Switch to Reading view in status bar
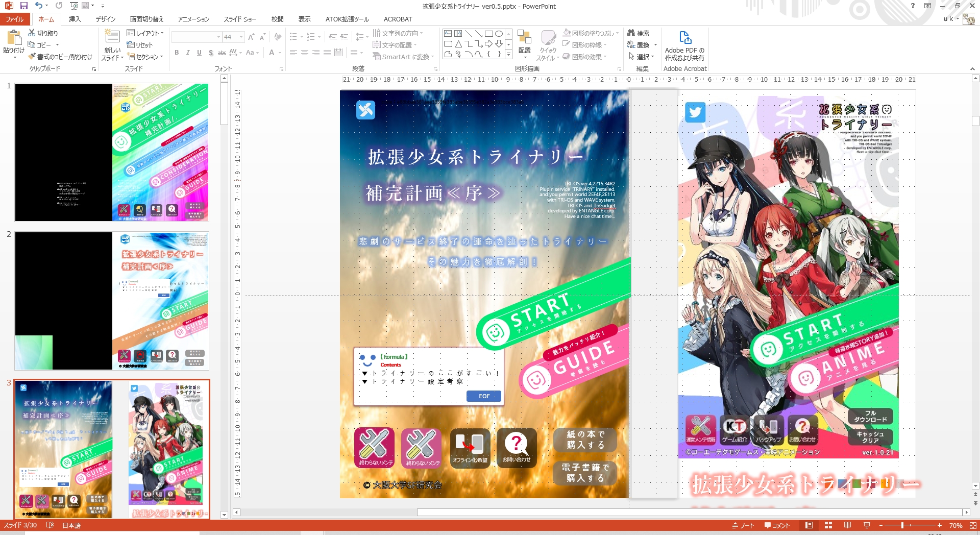The width and height of the screenshot is (980, 535). tap(847, 525)
